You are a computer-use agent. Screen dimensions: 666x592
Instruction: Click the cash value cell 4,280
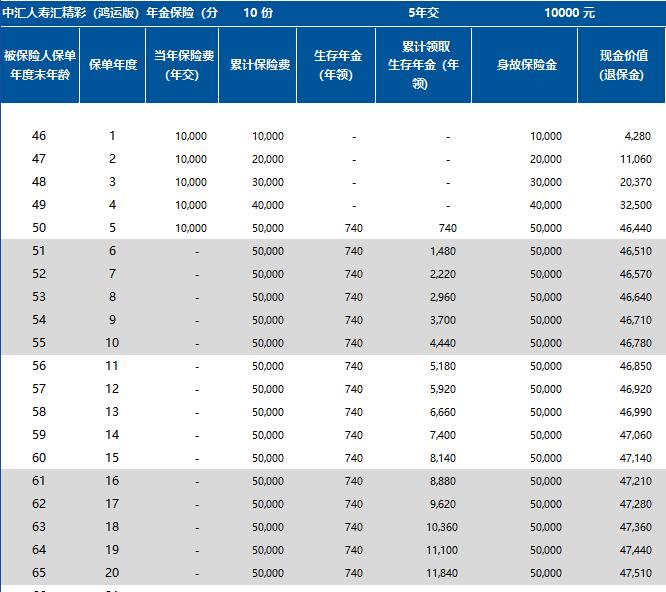pyautogui.click(x=635, y=136)
